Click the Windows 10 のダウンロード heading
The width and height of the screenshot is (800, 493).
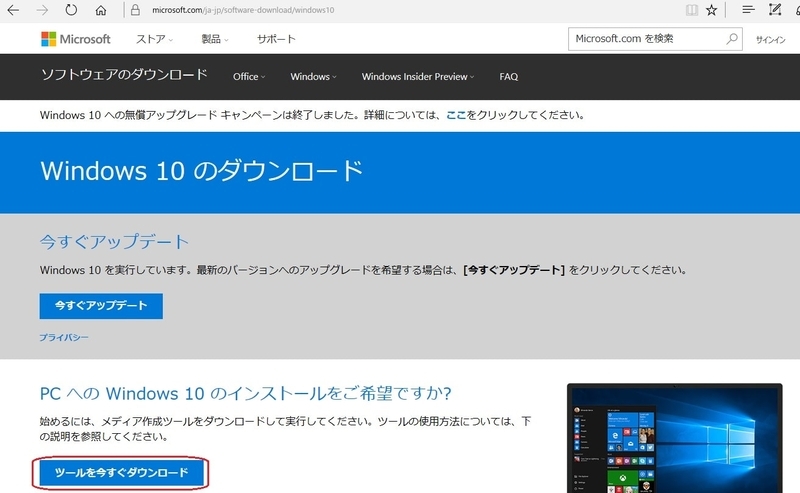point(202,170)
